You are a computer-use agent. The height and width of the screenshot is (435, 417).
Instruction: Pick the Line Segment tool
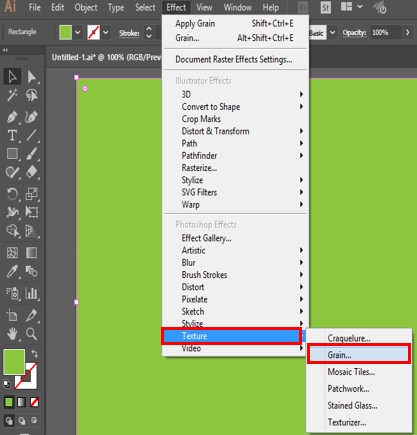click(32, 136)
